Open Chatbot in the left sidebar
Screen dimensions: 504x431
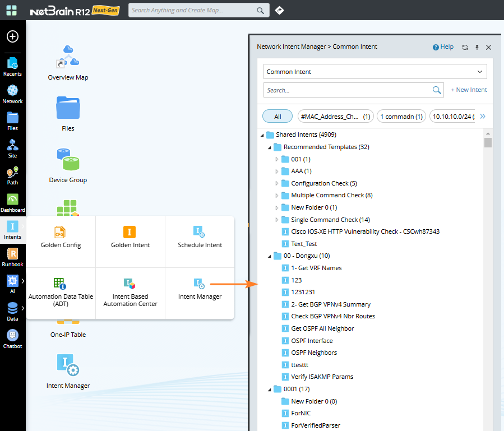(12, 339)
